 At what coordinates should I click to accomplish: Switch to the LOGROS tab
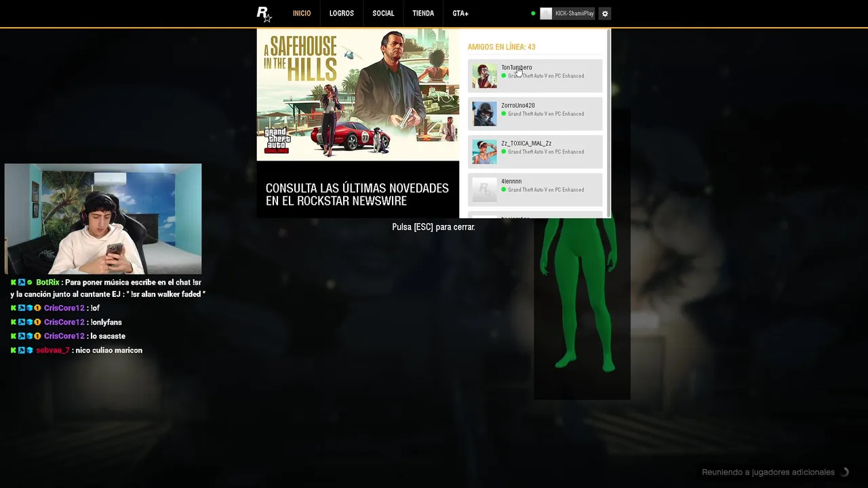(x=342, y=14)
